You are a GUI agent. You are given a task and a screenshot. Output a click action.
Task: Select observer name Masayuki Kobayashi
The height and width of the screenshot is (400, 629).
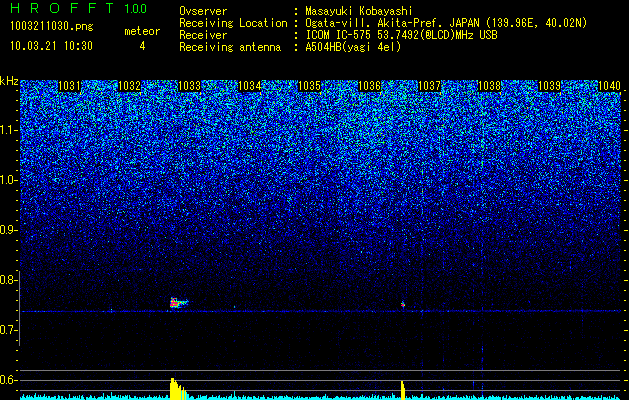359,11
